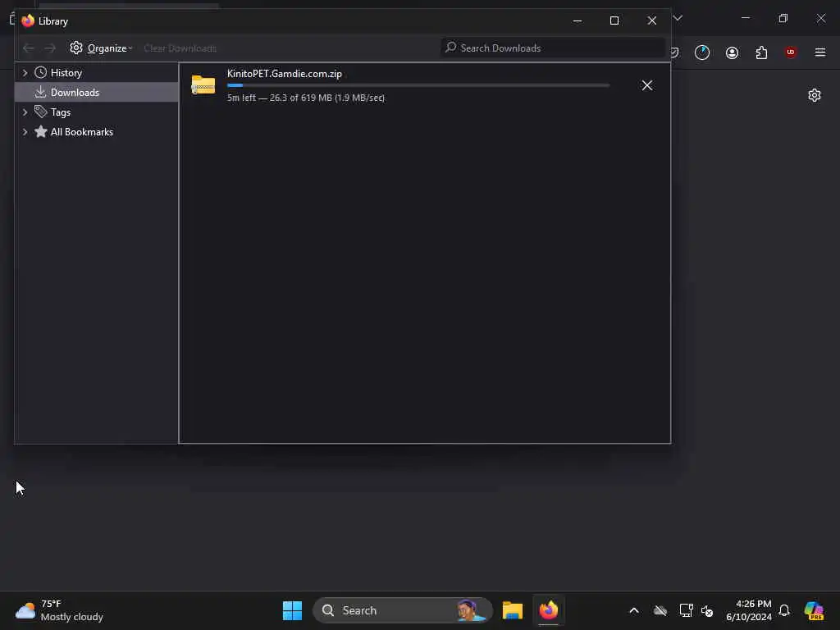Open the clock showing 4:26 PM

click(x=749, y=610)
